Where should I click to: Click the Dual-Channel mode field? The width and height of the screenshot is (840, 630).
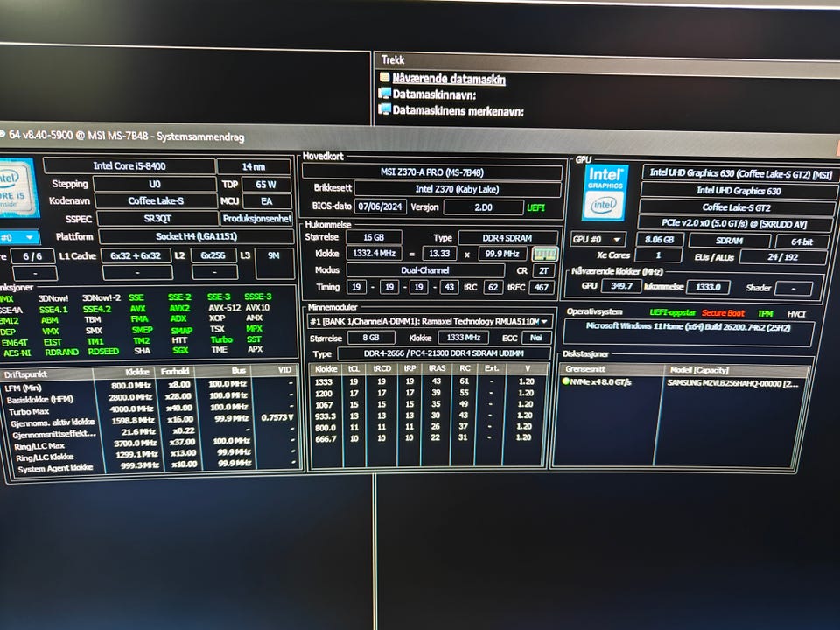425,270
